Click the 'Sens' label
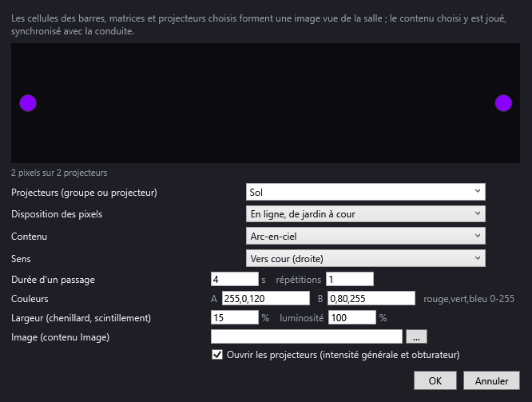 (x=21, y=259)
